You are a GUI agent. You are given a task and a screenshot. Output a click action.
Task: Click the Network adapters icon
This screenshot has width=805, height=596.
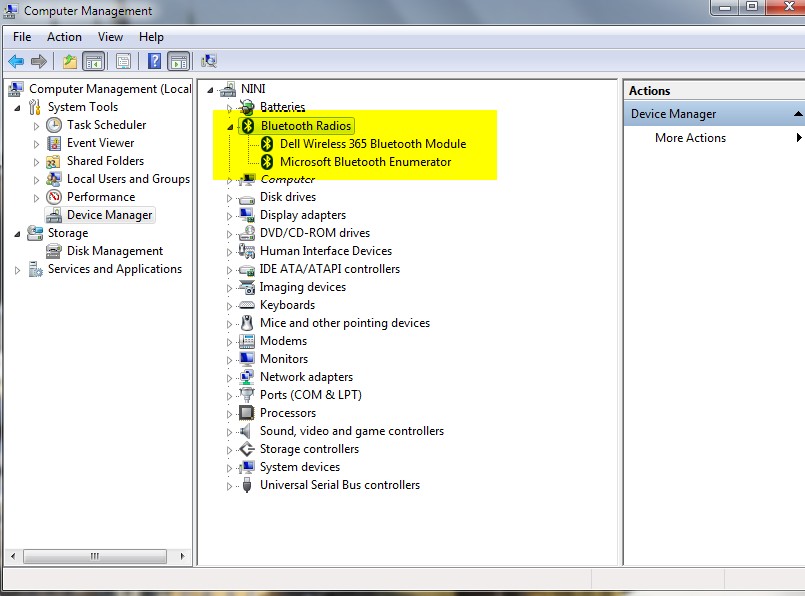[x=246, y=377]
